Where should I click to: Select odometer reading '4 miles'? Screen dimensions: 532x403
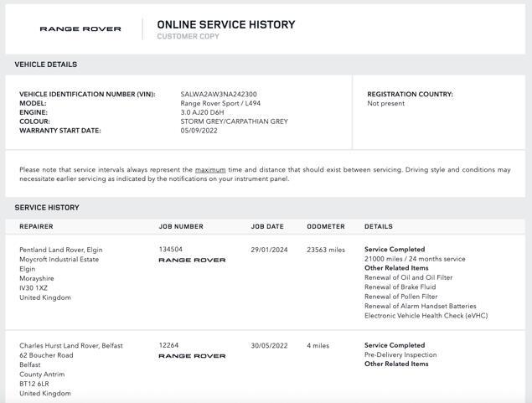pyautogui.click(x=318, y=346)
